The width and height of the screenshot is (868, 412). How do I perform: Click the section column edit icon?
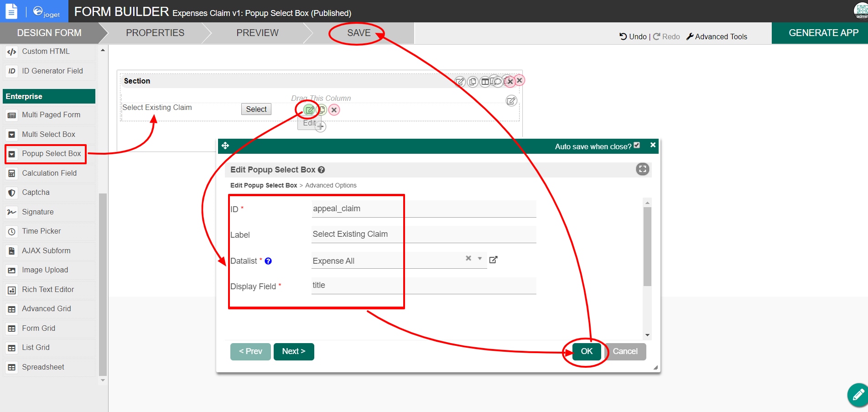[x=511, y=101]
